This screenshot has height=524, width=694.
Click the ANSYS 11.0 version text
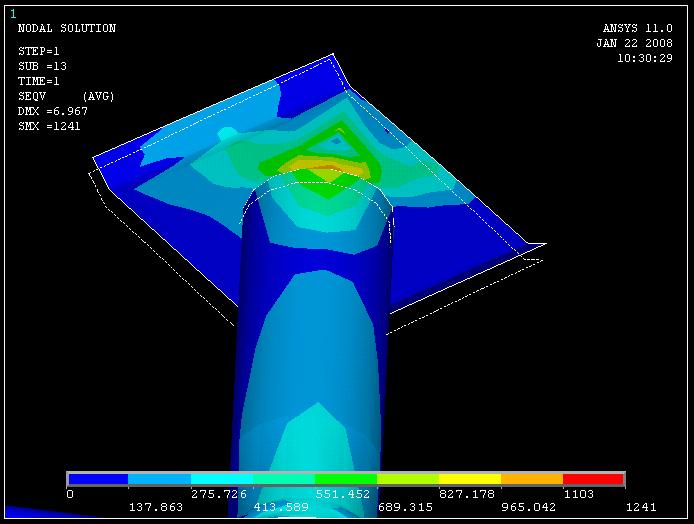coord(637,28)
